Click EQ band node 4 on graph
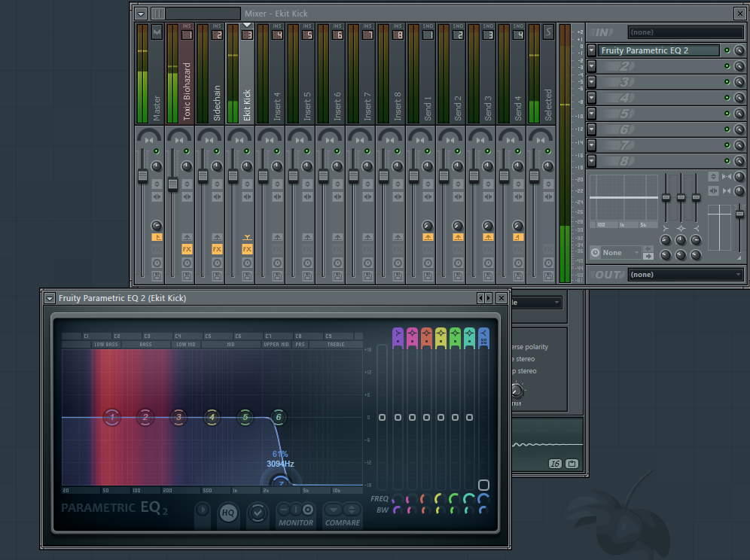The width and height of the screenshot is (750, 560). [x=212, y=417]
